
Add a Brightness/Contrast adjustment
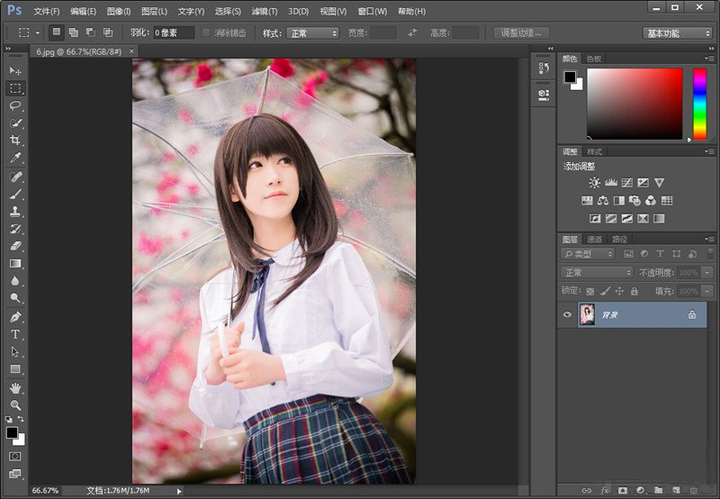[595, 183]
